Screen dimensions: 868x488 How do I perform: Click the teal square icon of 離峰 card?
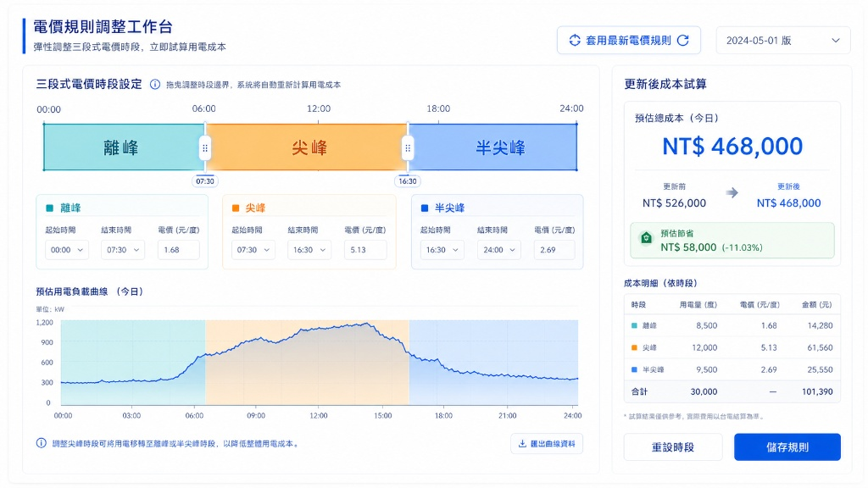tap(50, 208)
